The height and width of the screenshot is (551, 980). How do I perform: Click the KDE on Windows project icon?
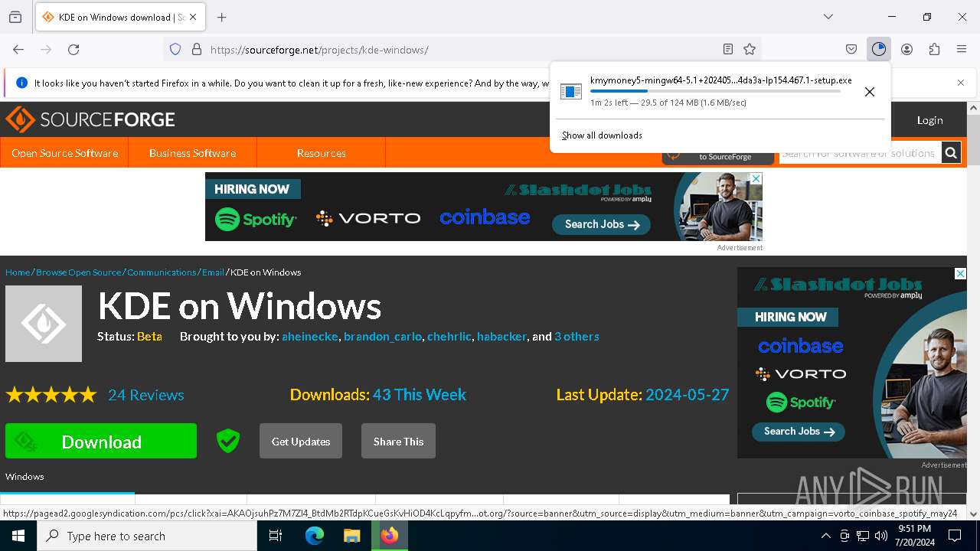pyautogui.click(x=44, y=324)
